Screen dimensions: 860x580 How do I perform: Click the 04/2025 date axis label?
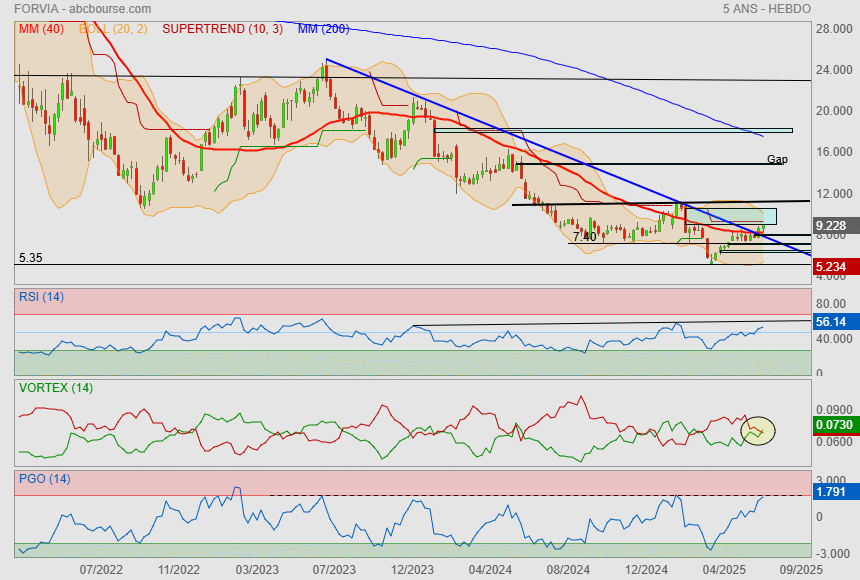724,570
